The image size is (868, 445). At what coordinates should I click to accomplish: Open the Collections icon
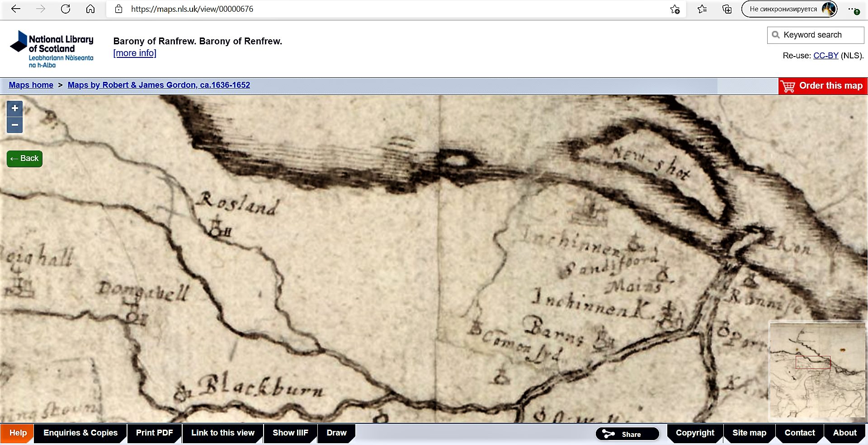tap(727, 9)
